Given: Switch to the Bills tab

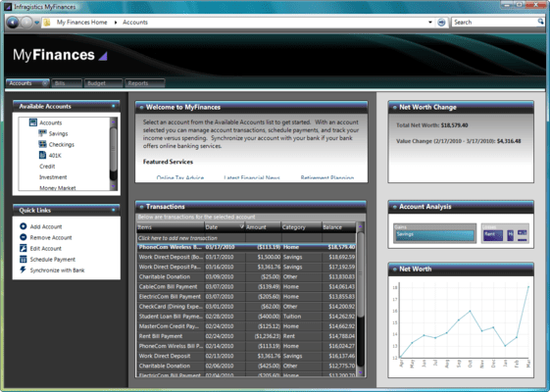Looking at the screenshot, I should (x=67, y=83).
